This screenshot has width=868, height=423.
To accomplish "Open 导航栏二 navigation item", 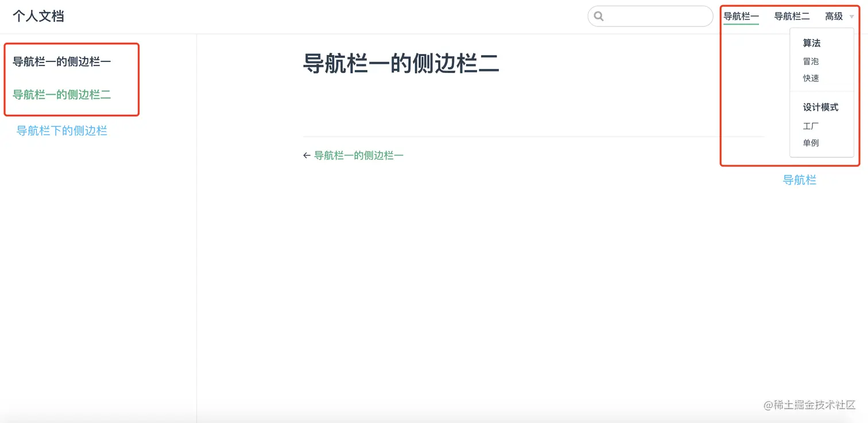I will 792,16.
